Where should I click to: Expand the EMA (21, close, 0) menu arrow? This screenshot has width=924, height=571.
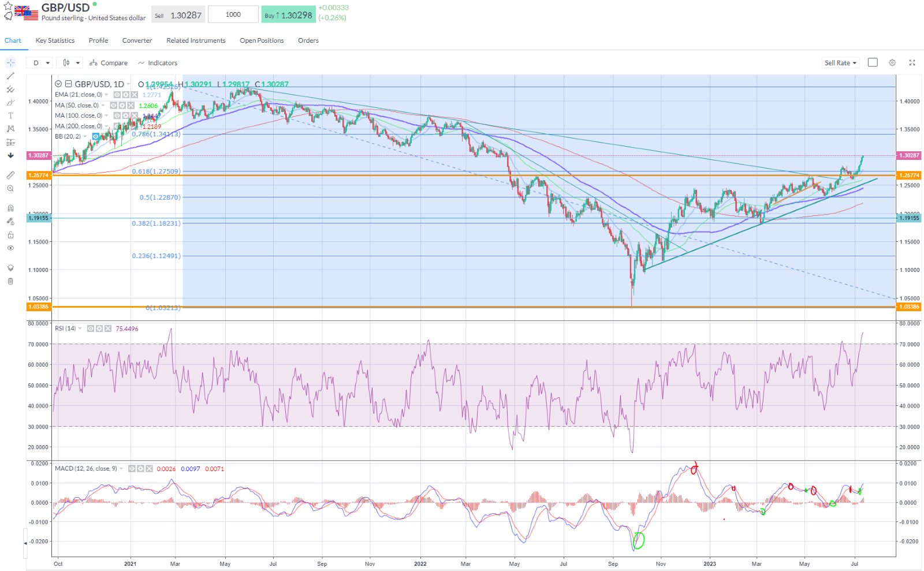(x=107, y=95)
